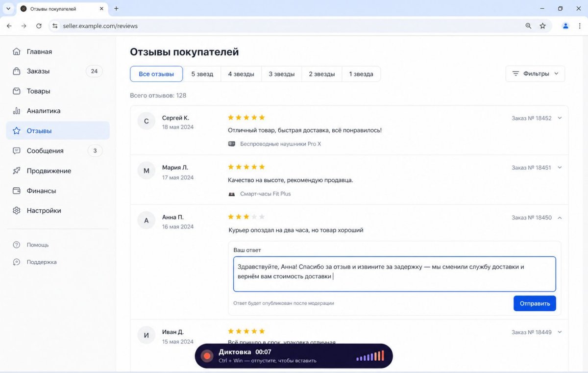Click inside the Ваш ответ reply text box
The width and height of the screenshot is (588, 373).
click(x=394, y=274)
